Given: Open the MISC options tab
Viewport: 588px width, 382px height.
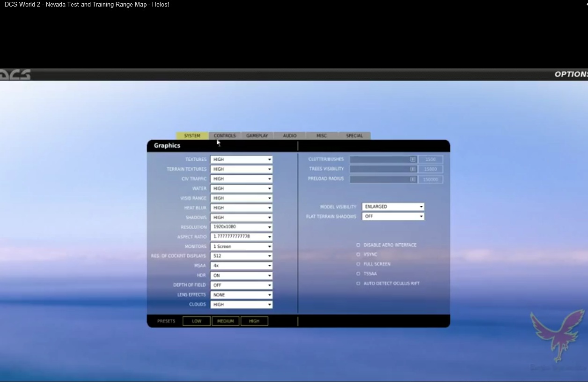Looking at the screenshot, I should click(x=322, y=136).
